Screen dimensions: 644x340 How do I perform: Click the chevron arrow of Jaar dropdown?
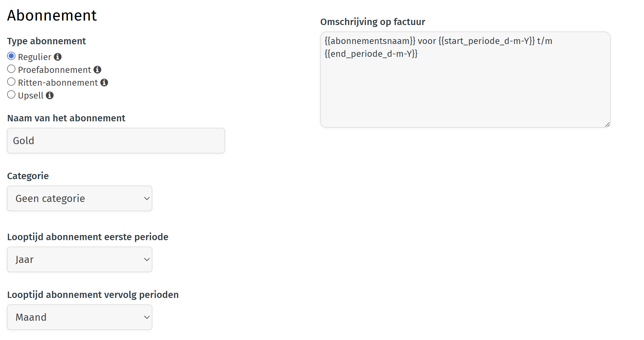[147, 259]
